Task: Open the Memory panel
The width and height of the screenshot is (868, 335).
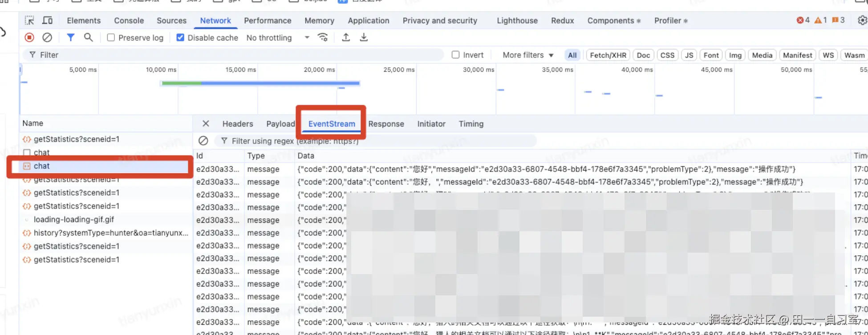Action: [x=319, y=20]
